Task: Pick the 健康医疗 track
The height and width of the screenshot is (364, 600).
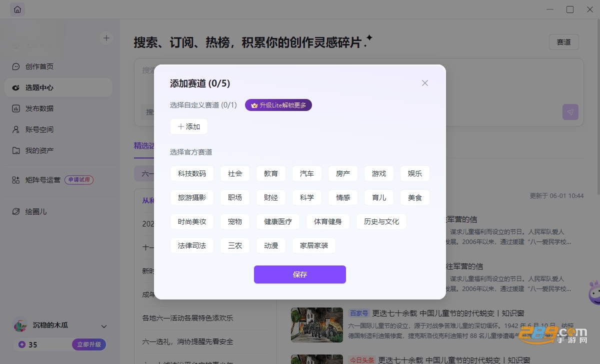Action: (x=278, y=221)
